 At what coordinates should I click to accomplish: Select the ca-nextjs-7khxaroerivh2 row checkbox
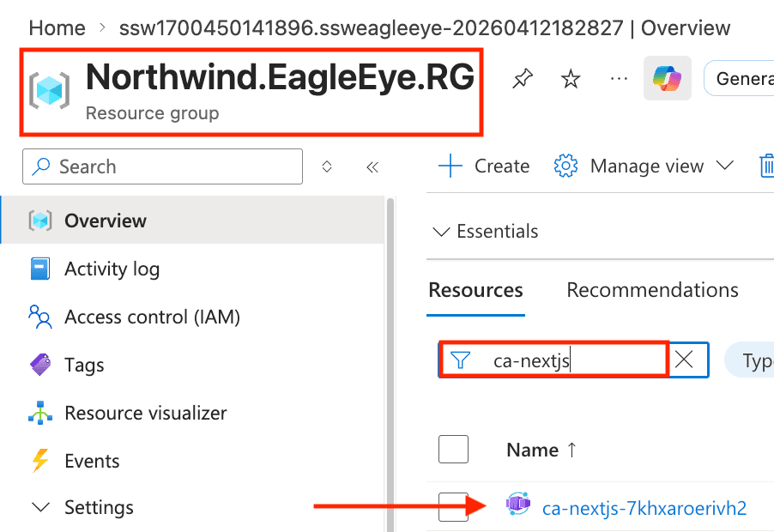coord(453,507)
